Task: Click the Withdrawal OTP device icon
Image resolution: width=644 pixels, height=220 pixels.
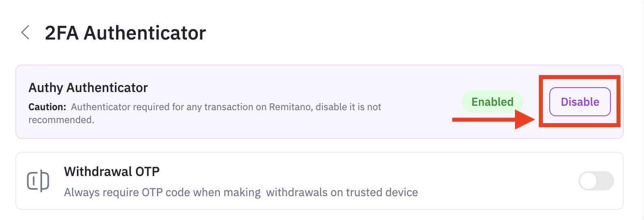Action: point(38,180)
